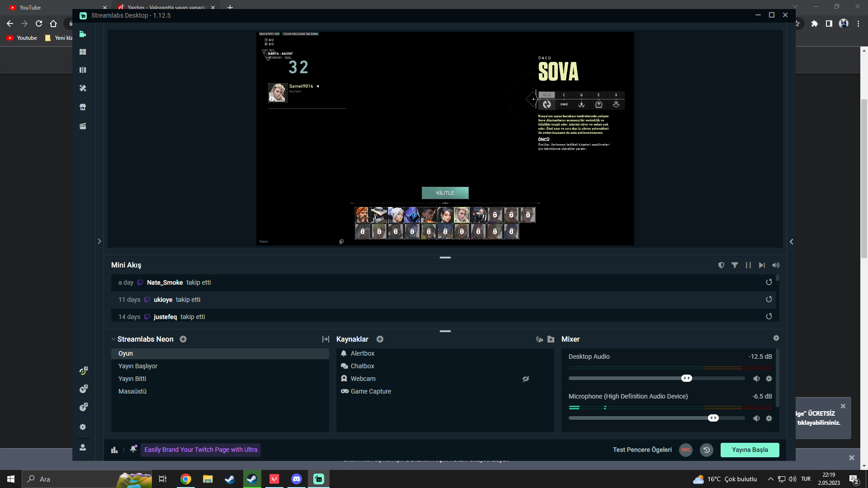Click the Yayına Başla button

pyautogui.click(x=750, y=450)
